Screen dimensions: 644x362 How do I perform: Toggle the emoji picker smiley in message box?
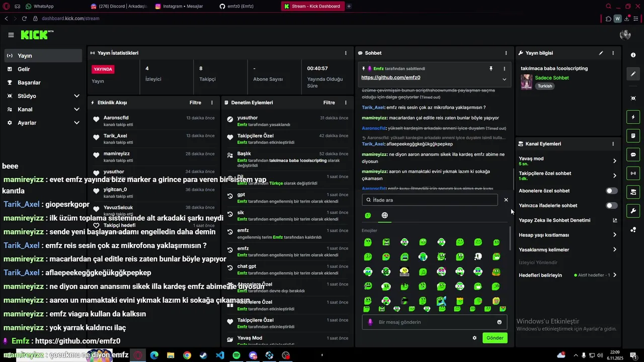[500, 322]
